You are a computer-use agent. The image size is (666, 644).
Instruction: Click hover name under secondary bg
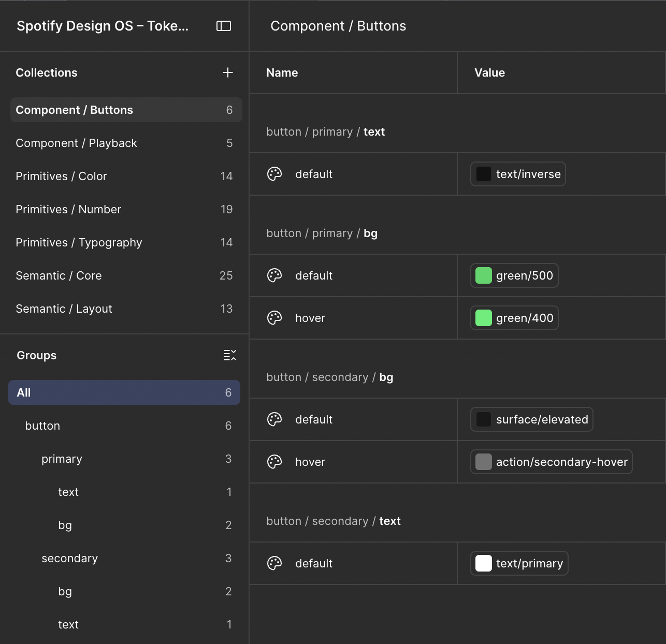pos(310,462)
